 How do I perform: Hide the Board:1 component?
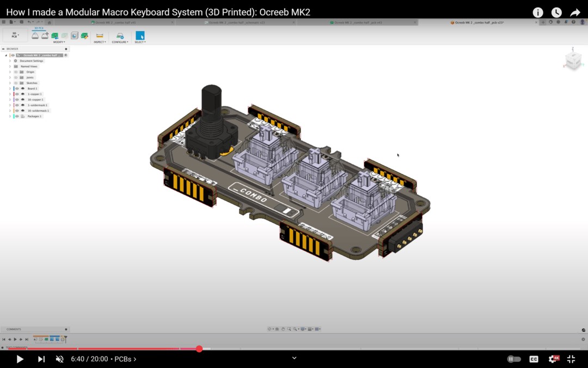(x=17, y=89)
